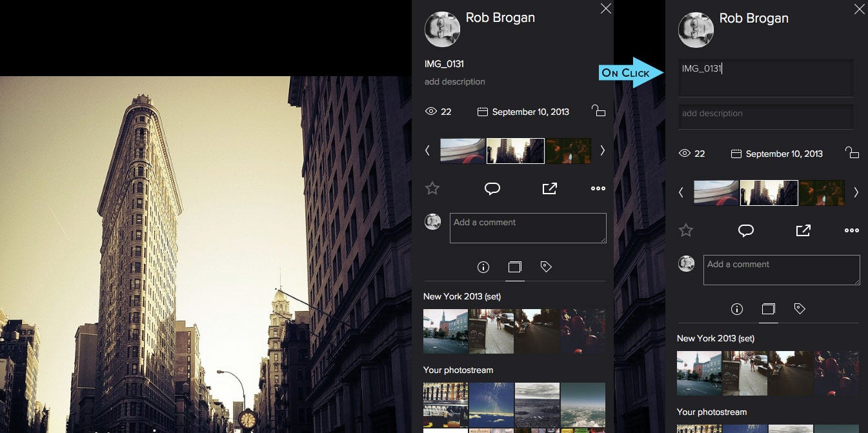Open third New York set thumbnail in left panel
Image resolution: width=868 pixels, height=433 pixels.
point(538,331)
